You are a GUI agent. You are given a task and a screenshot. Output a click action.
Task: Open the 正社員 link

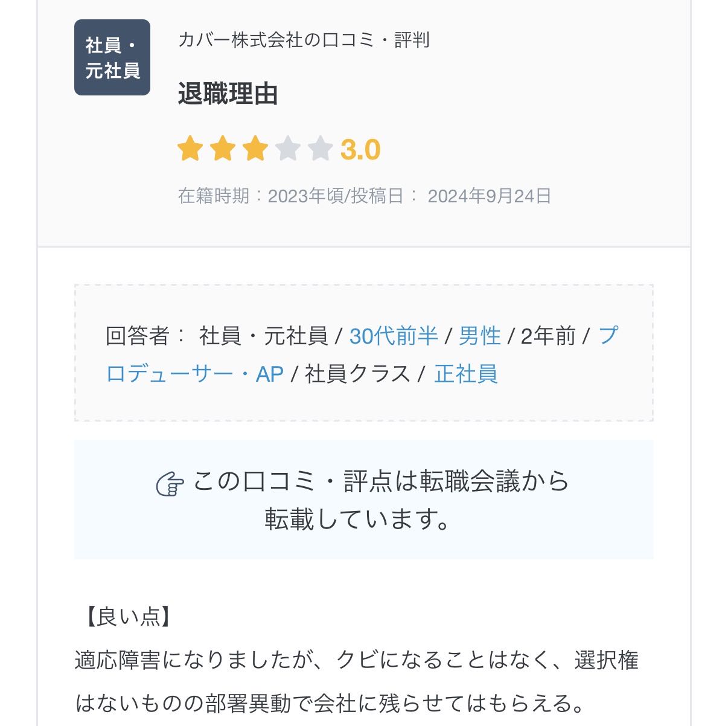466,374
